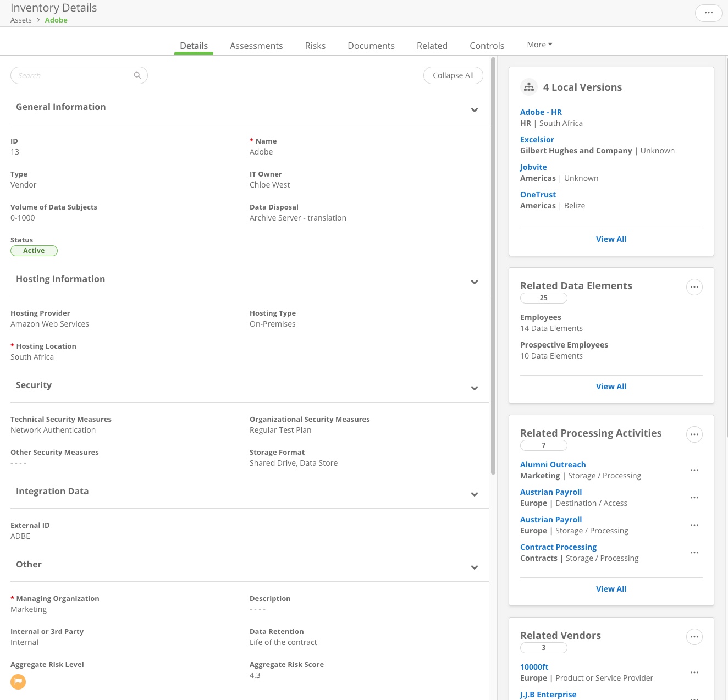728x700 pixels.
Task: Collapse the General Information section
Action: (x=474, y=109)
